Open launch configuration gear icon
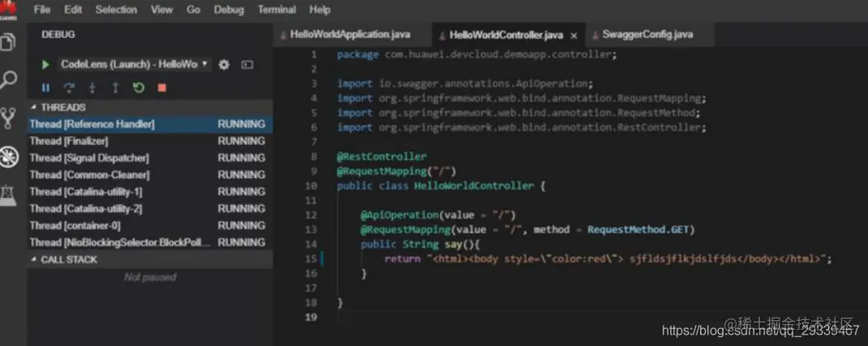868x346 pixels. pyautogui.click(x=224, y=65)
